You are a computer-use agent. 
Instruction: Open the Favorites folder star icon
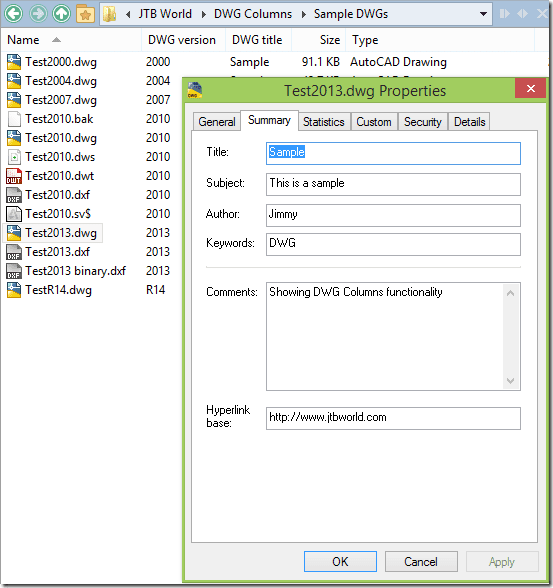tap(85, 14)
